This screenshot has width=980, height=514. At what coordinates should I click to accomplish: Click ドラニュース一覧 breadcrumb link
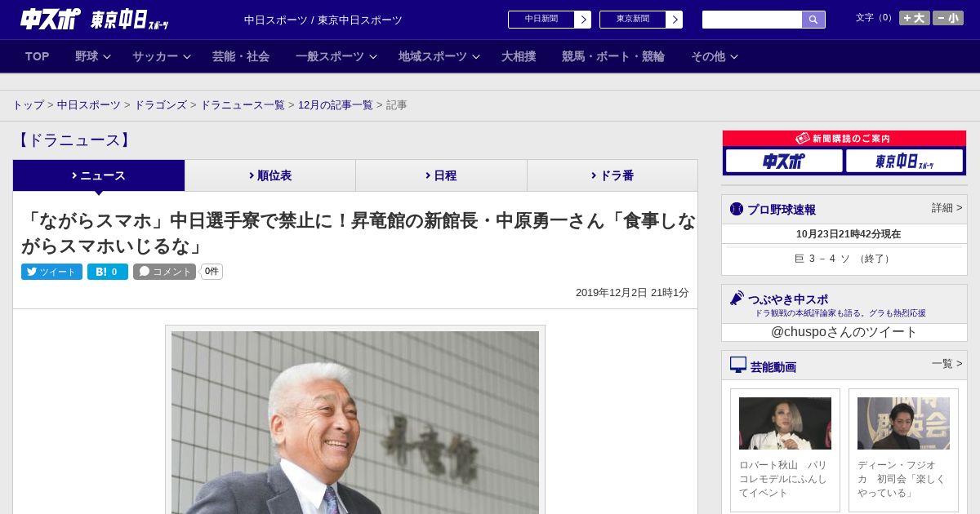click(243, 105)
